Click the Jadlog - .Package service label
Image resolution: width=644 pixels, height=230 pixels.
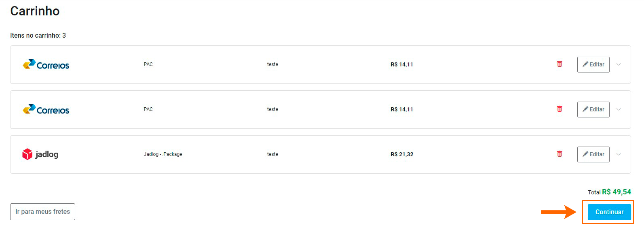163,154
